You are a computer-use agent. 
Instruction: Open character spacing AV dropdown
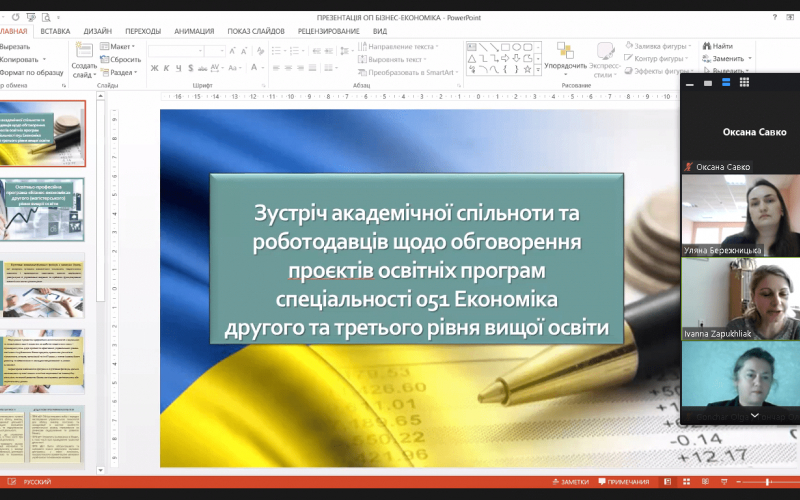(x=216, y=68)
